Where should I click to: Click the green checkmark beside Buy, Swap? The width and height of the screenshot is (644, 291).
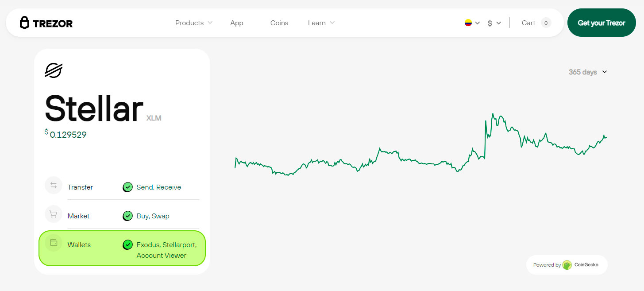tap(127, 216)
